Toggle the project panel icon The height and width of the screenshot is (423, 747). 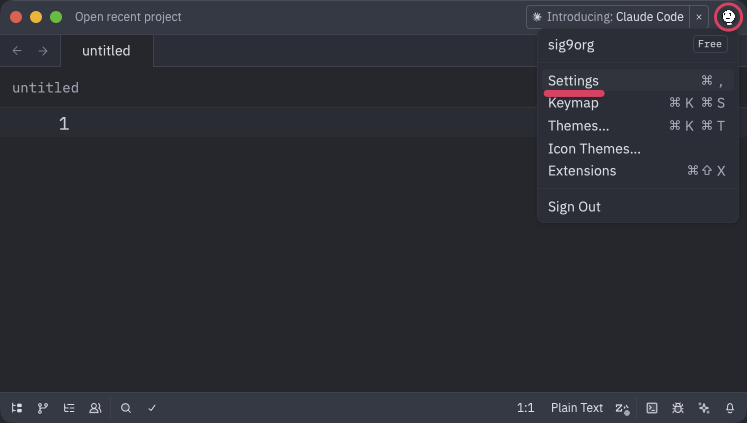point(17,408)
